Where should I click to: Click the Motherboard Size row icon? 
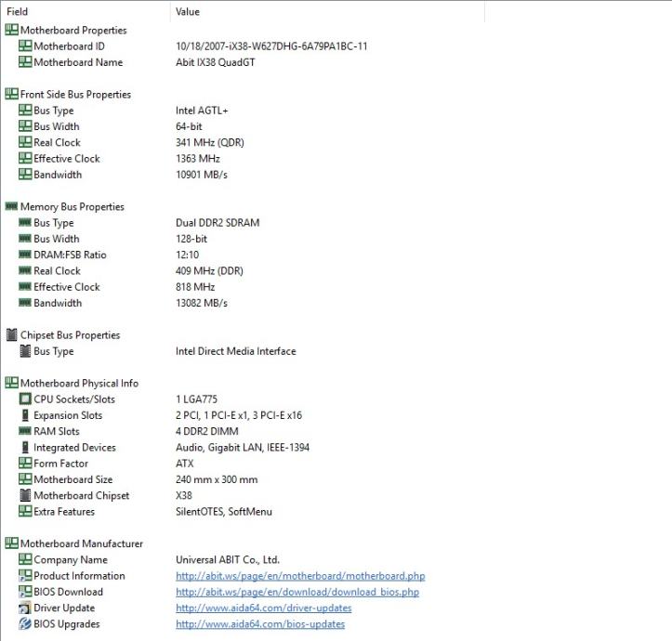(x=25, y=479)
